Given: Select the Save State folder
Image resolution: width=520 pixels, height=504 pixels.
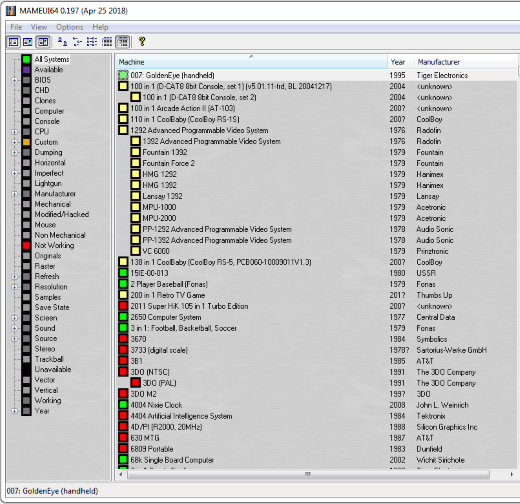Looking at the screenshot, I should [52, 307].
